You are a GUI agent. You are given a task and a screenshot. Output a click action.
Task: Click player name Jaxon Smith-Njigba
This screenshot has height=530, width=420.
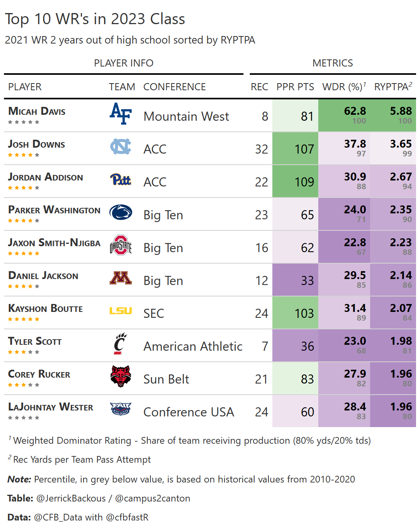54,243
